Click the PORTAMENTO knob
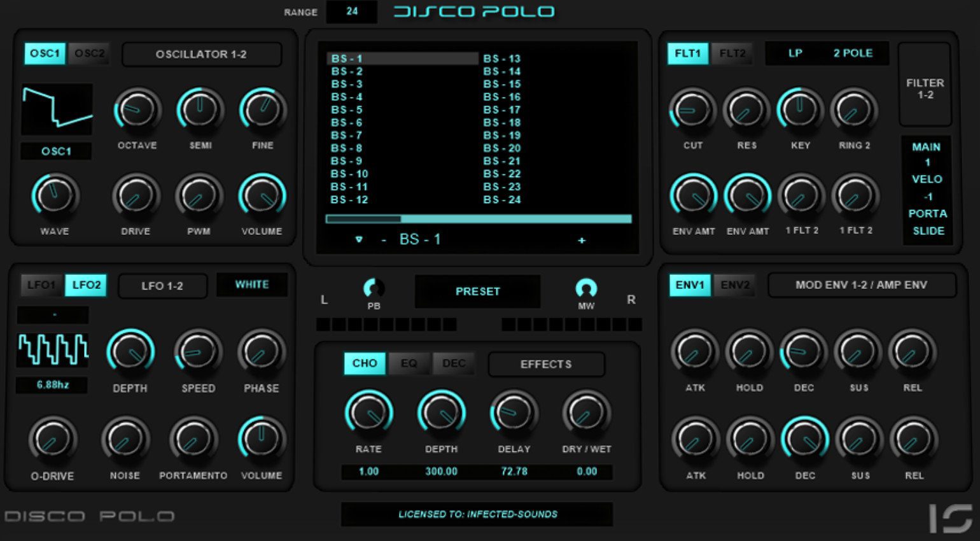Screen dimensions: 980x541 click(193, 439)
